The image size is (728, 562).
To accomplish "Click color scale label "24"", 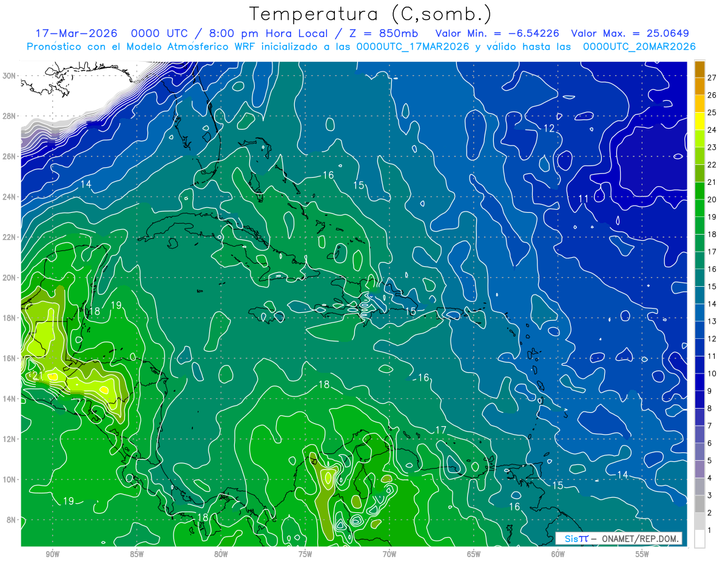I will click(712, 130).
